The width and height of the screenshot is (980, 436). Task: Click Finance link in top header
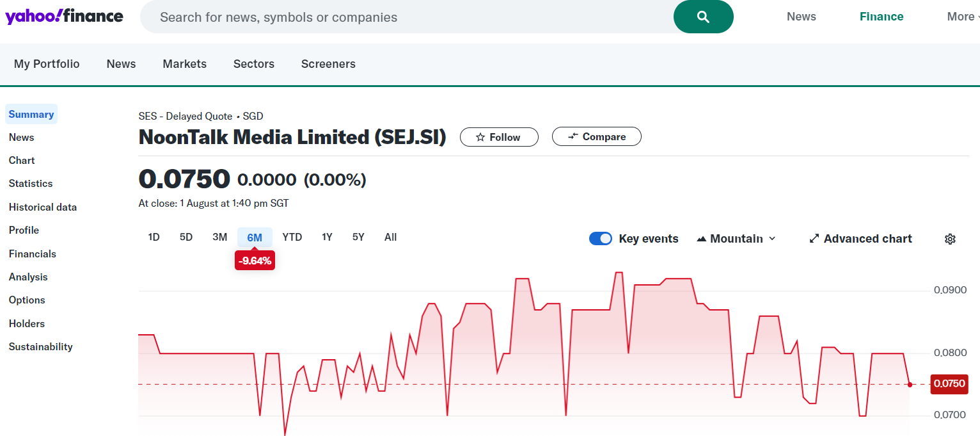tap(881, 17)
